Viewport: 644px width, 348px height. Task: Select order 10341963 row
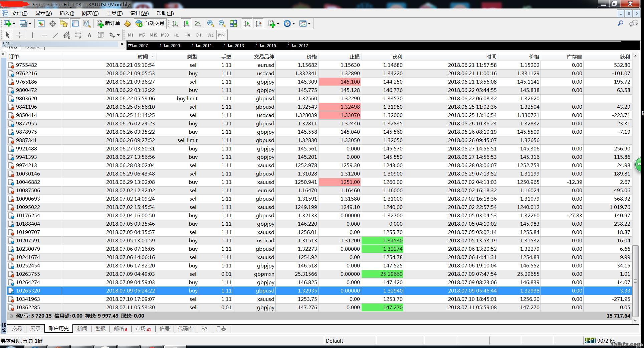(320, 299)
